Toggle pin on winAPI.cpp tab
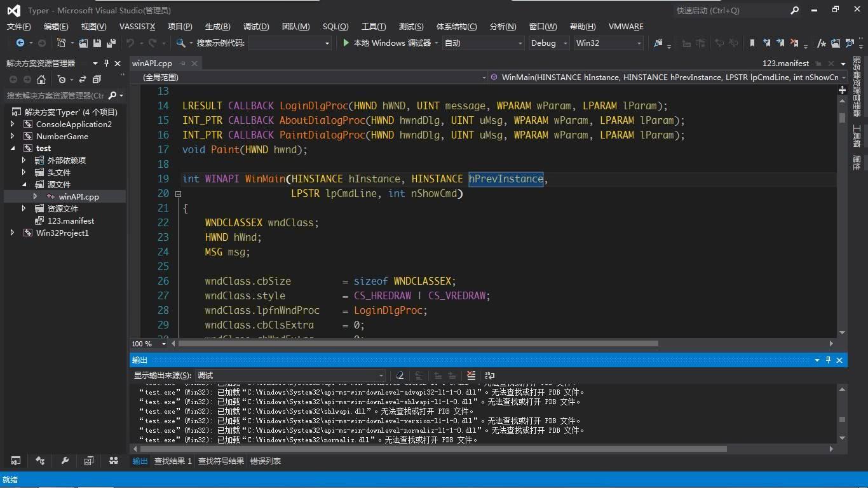This screenshot has width=868, height=488. [182, 63]
